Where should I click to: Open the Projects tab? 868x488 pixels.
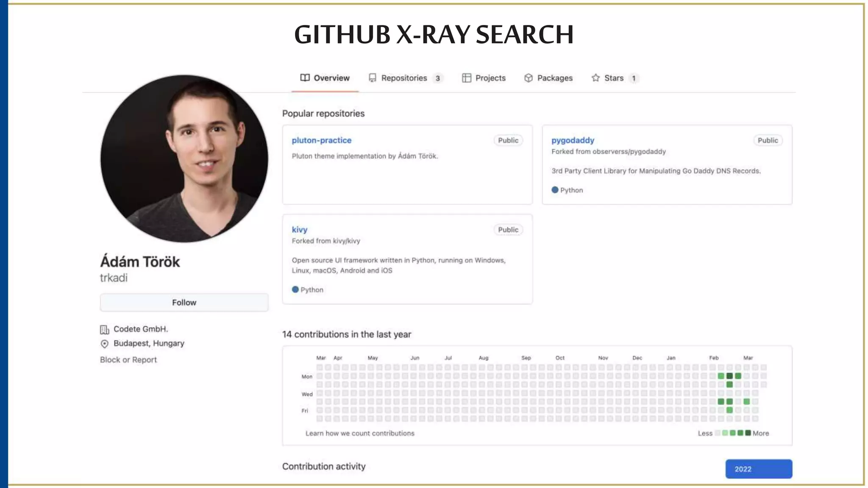click(484, 78)
